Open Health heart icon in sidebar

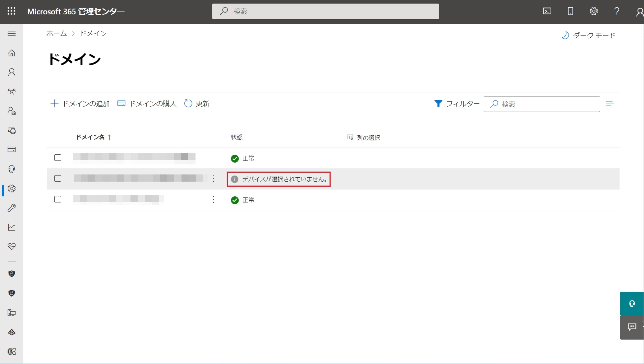pyautogui.click(x=12, y=247)
